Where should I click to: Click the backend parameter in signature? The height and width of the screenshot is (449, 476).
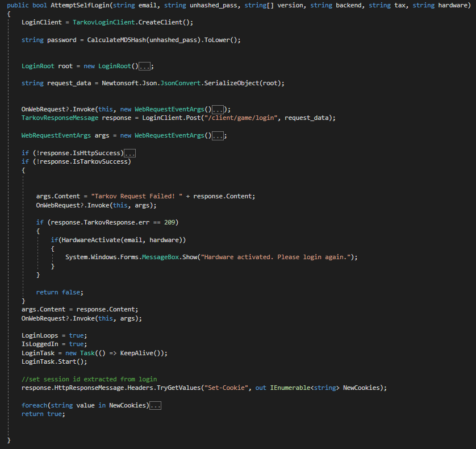[x=349, y=5]
